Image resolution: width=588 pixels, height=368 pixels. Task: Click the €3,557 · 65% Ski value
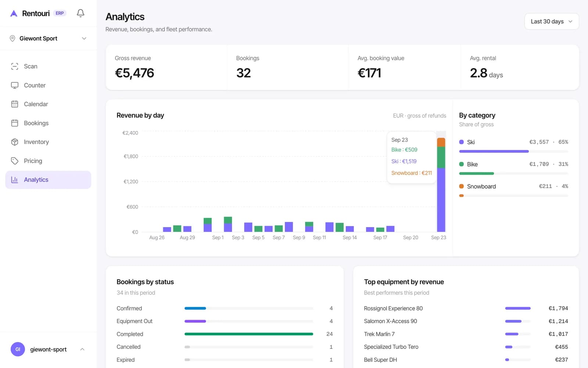pos(549,142)
